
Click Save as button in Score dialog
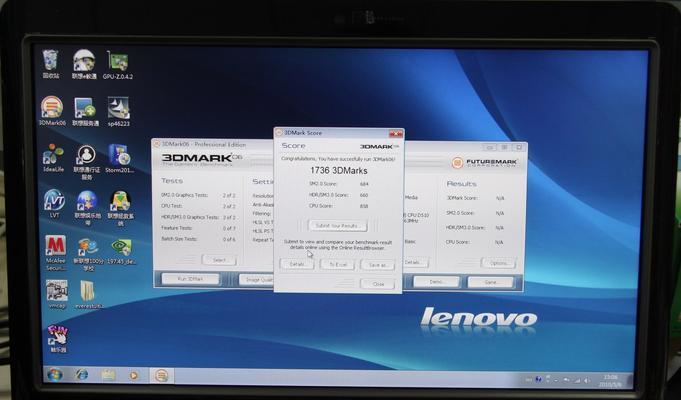pyautogui.click(x=377, y=264)
